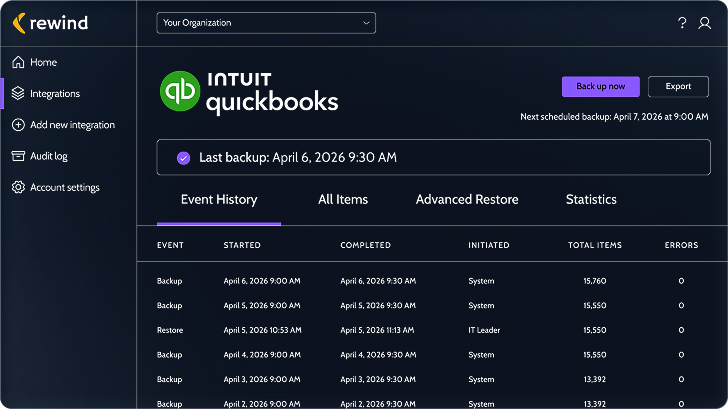Open Account settings page
728x409 pixels.
[x=65, y=188]
